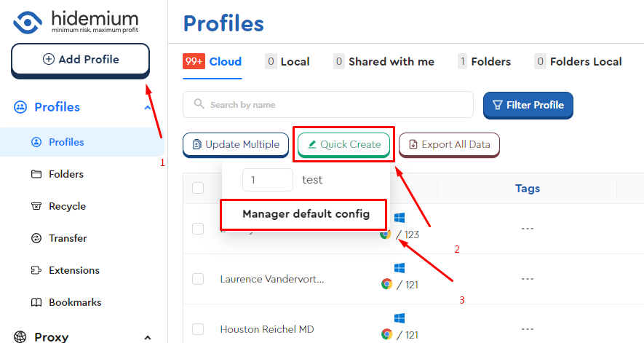Open Extensions in the sidebar
Screen dimensions: 644x343
click(74, 270)
